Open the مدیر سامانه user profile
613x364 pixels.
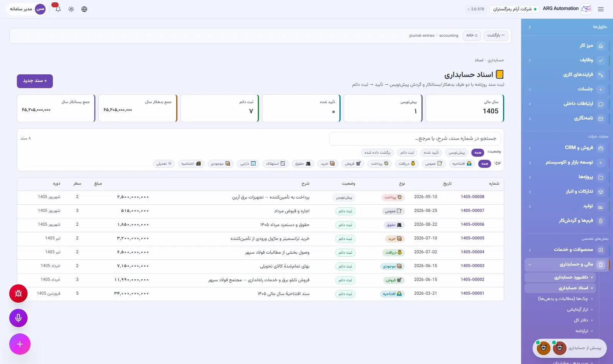(27, 9)
